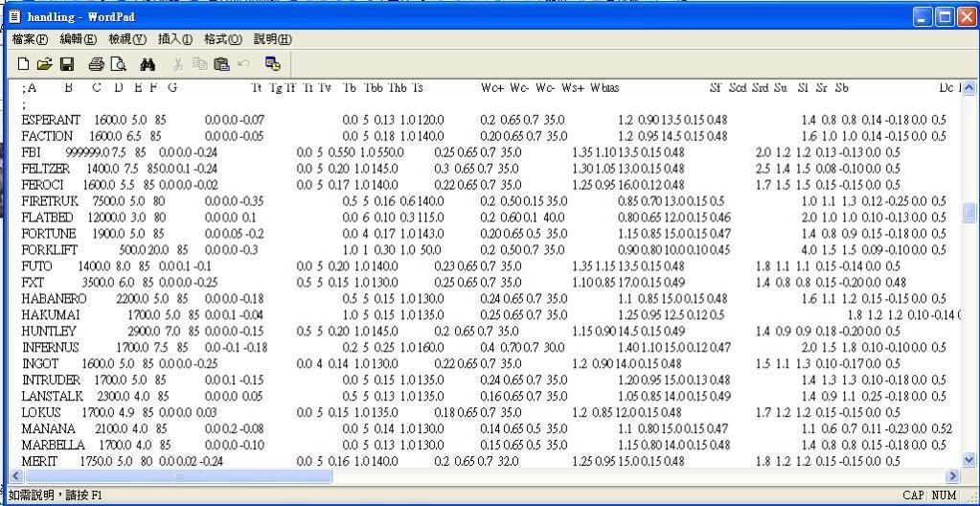This screenshot has width=980, height=506.
Task: Click the horizontal scrollbar right arrow
Action: coord(952,475)
